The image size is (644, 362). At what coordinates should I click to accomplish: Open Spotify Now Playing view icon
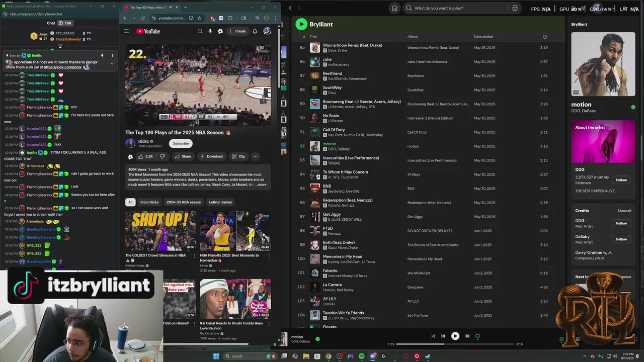pos(561,339)
